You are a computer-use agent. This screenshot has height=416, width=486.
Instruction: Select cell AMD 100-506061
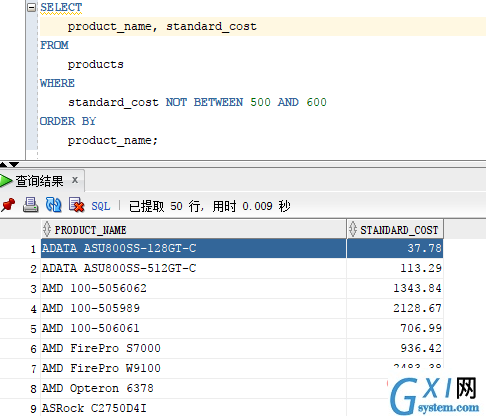click(x=193, y=328)
